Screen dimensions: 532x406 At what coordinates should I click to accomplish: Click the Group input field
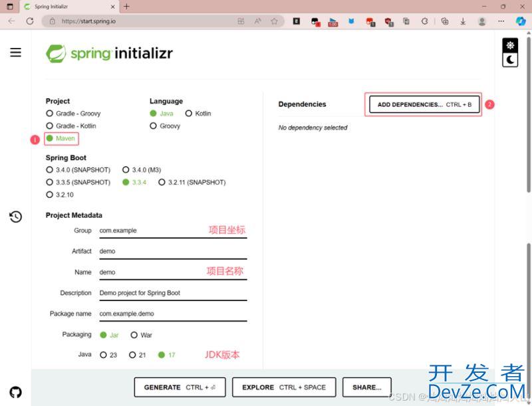pos(173,231)
